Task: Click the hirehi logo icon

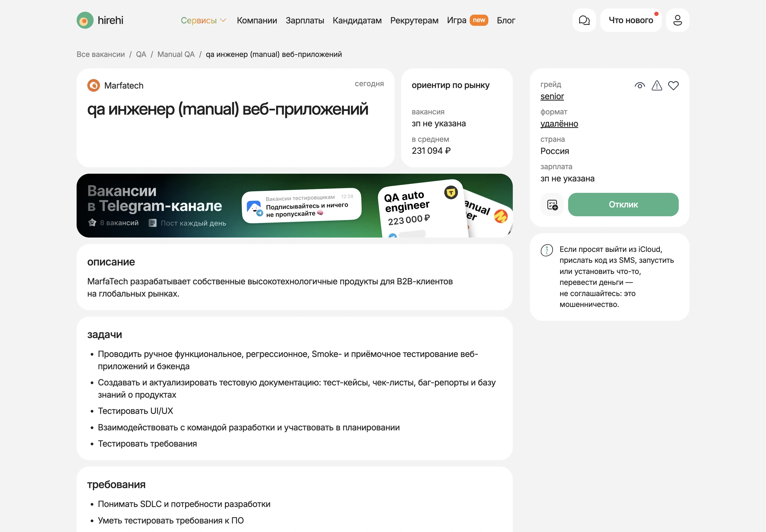Action: click(x=85, y=20)
